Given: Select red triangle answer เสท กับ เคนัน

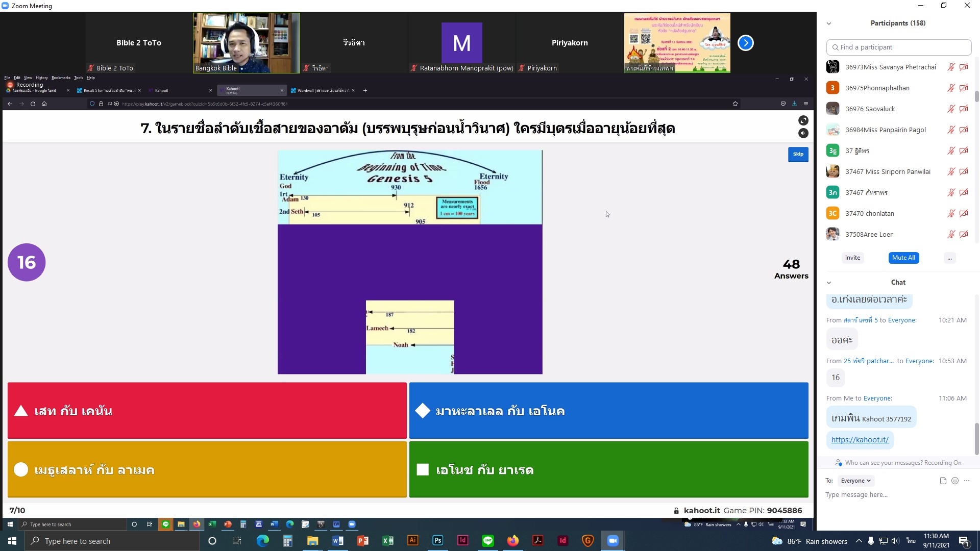Looking at the screenshot, I should point(207,411).
